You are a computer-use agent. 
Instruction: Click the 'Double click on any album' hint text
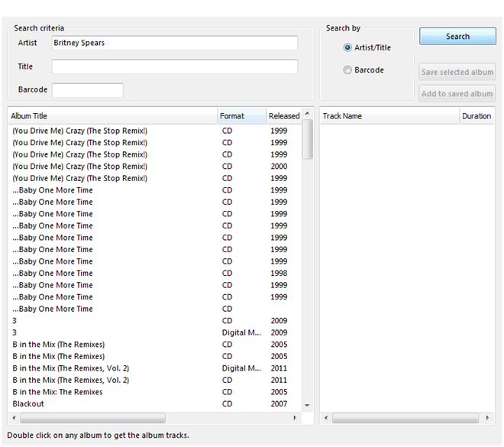coord(98,435)
